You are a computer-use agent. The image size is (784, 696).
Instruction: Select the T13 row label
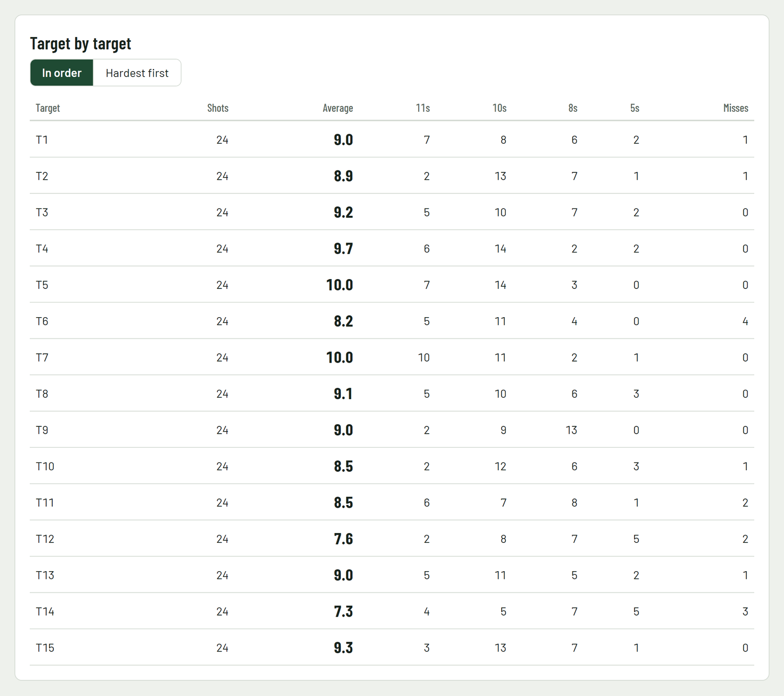pyautogui.click(x=45, y=575)
